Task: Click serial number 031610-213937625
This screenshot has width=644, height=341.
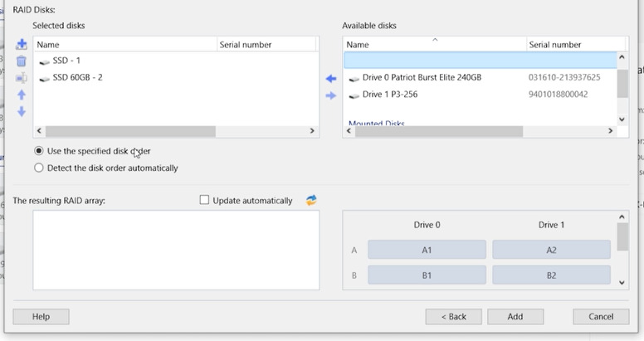Action: click(564, 78)
